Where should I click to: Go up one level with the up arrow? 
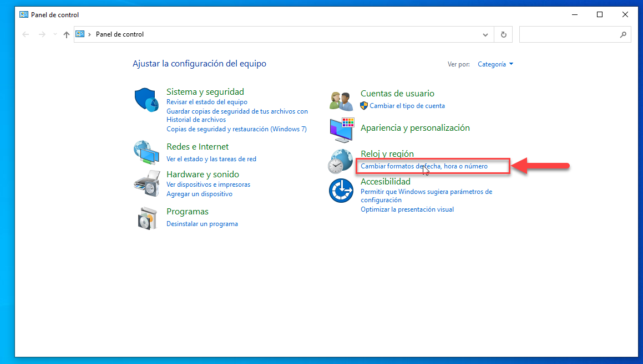[67, 35]
